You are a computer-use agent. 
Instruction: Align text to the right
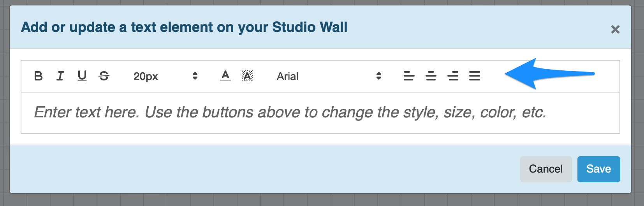[453, 76]
